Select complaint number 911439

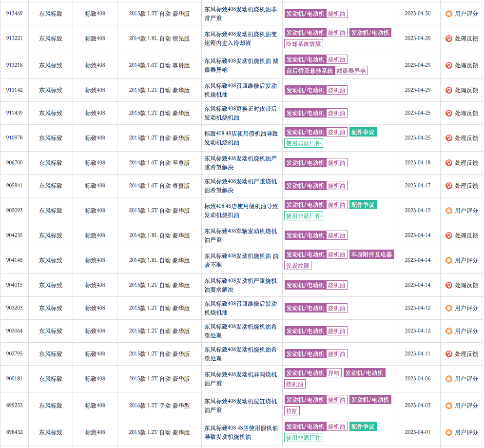click(x=14, y=113)
